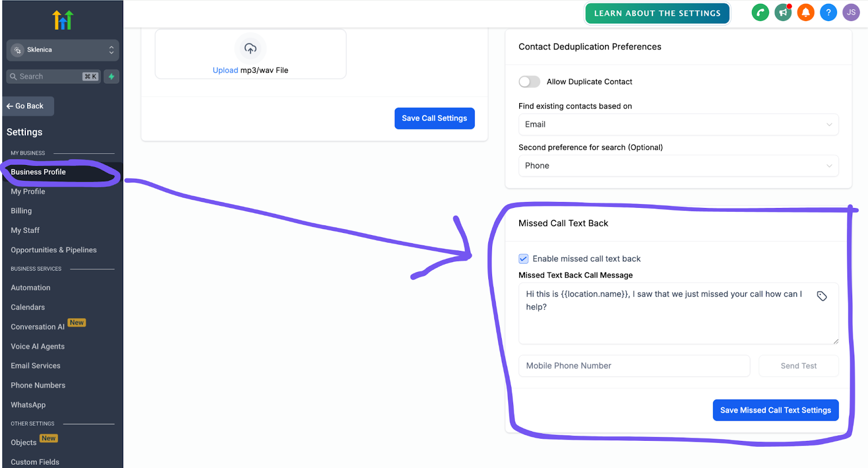Click the green lightning quick actions icon

(x=111, y=77)
